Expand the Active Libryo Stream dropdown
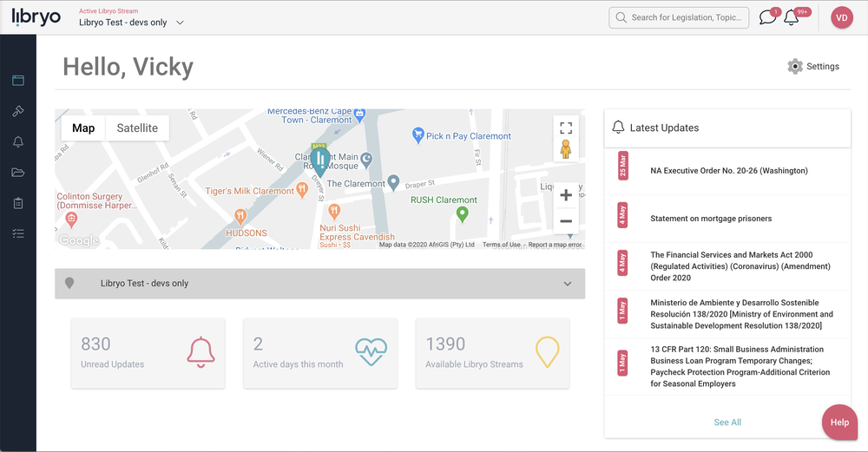Screen dimensions: 868x452 pos(180,23)
